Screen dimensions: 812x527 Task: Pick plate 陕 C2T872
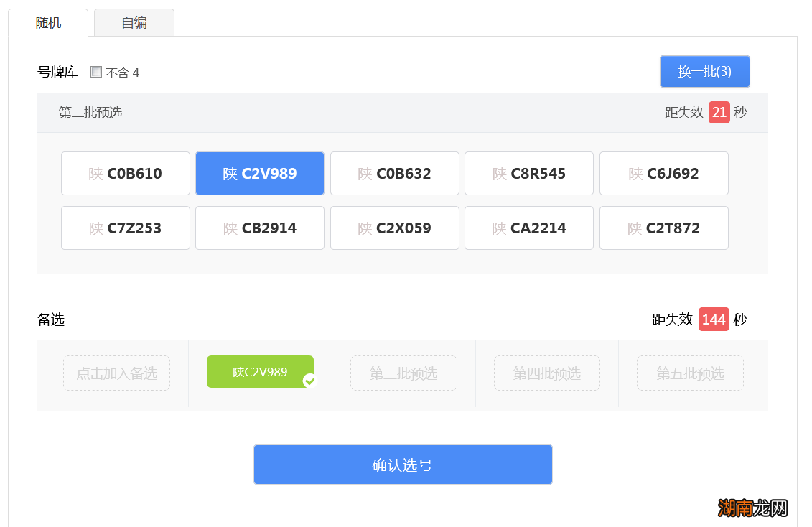664,228
